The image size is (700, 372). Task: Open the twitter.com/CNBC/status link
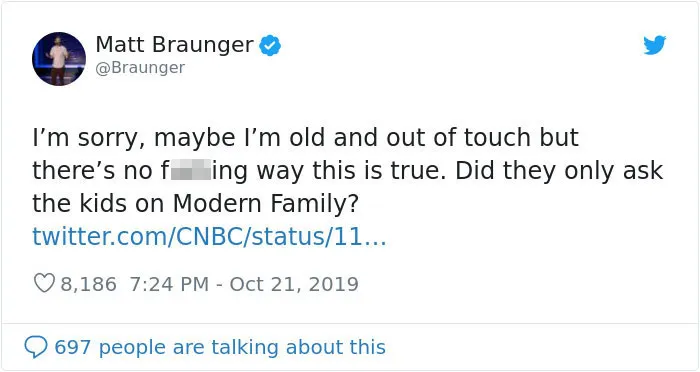209,236
